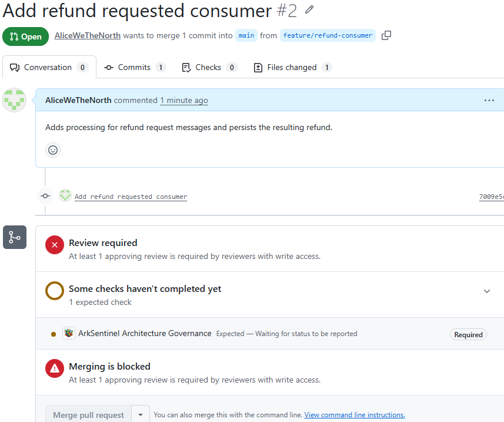Click the ArkSentinel app logo icon
The image size is (504, 422).
[x=68, y=333]
